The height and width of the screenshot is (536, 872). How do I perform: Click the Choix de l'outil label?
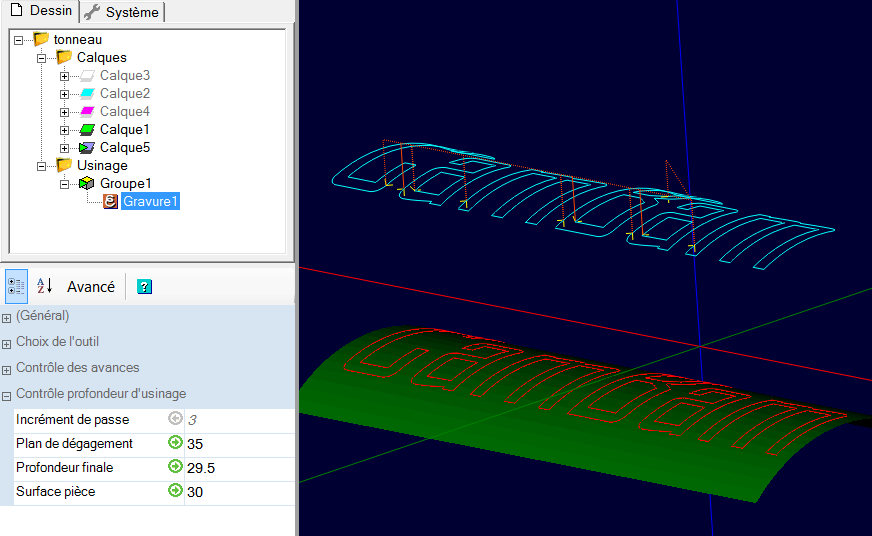pyautogui.click(x=57, y=341)
